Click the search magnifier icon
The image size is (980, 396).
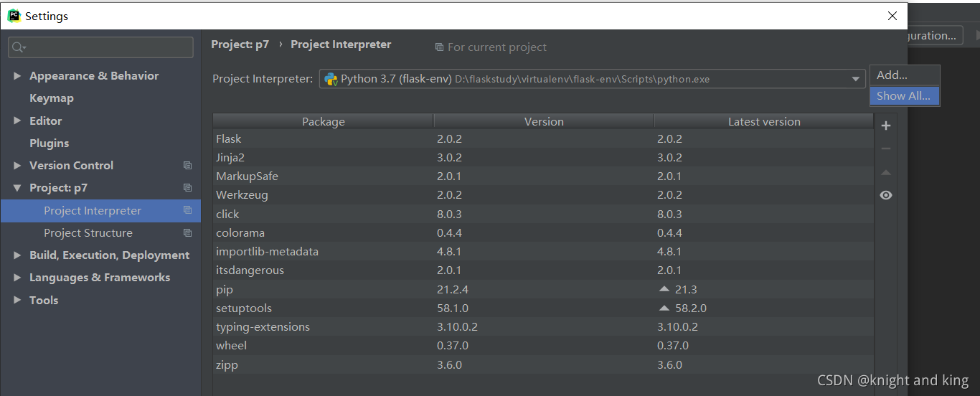coord(19,47)
